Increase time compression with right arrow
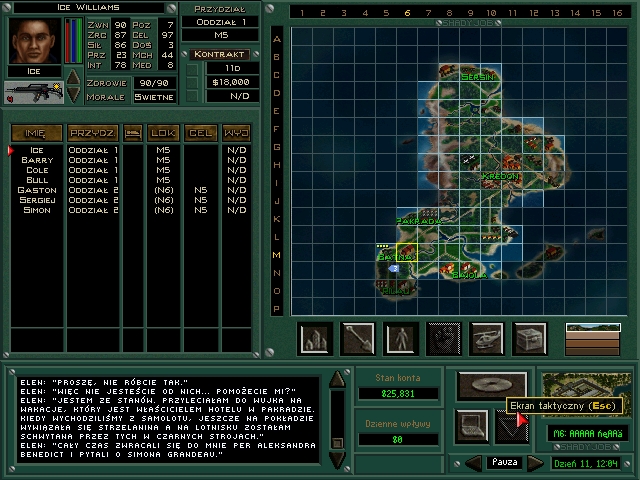Viewport: 640px width, 480px height. (536, 463)
